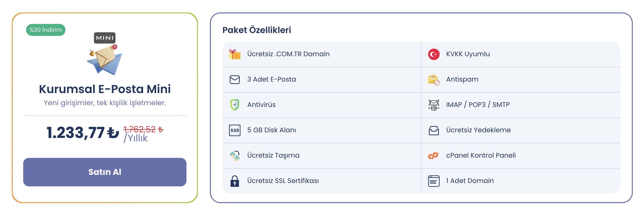Image resolution: width=644 pixels, height=211 pixels.
Task: Click the orange cPanel logo icon
Action: pyautogui.click(x=433, y=155)
